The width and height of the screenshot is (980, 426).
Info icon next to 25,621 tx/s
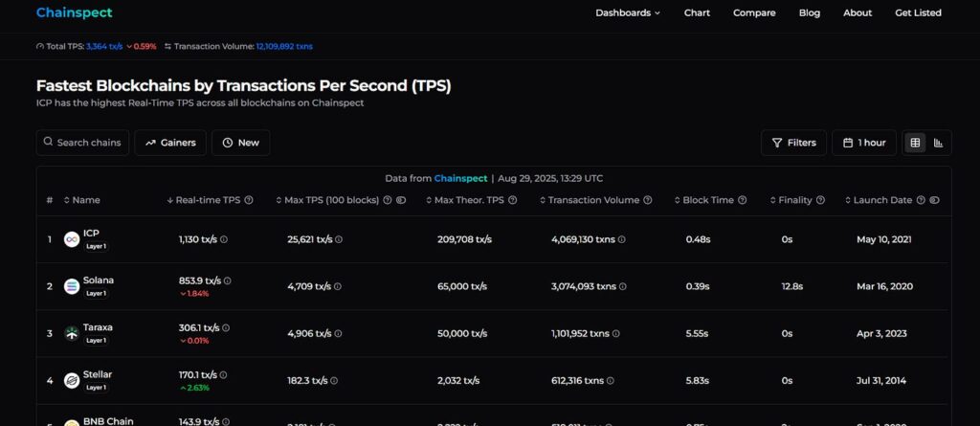click(x=339, y=239)
